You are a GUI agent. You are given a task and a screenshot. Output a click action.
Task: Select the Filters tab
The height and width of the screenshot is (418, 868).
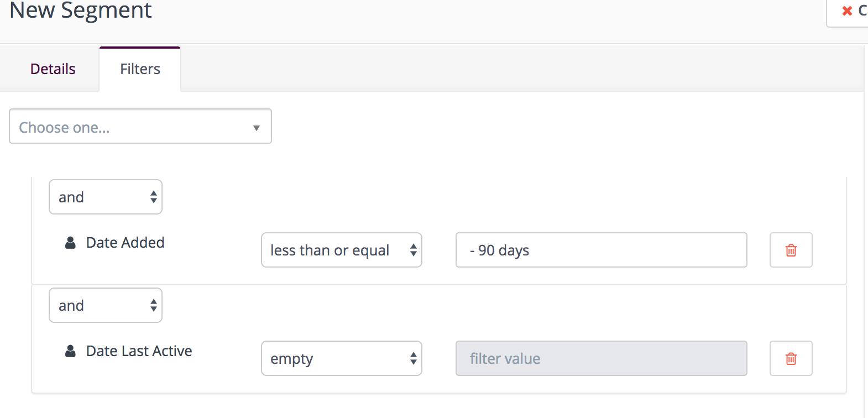[x=140, y=69]
